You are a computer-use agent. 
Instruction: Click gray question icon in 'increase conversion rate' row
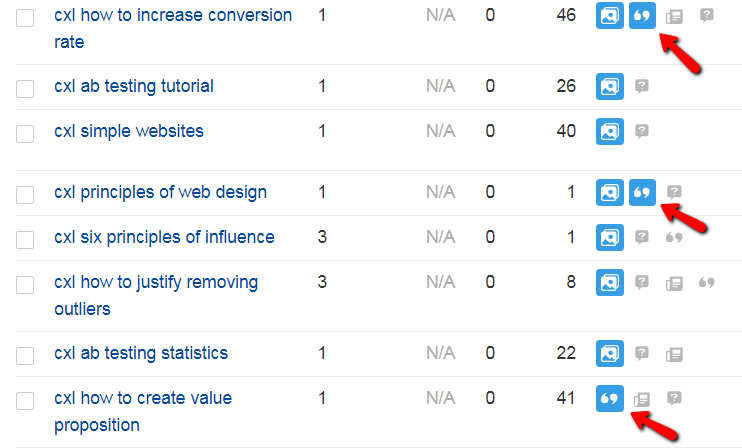click(x=707, y=16)
